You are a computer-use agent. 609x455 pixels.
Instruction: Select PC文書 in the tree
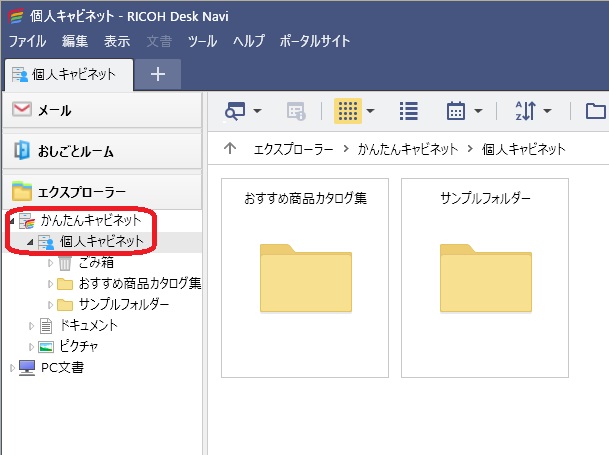pyautogui.click(x=62, y=367)
